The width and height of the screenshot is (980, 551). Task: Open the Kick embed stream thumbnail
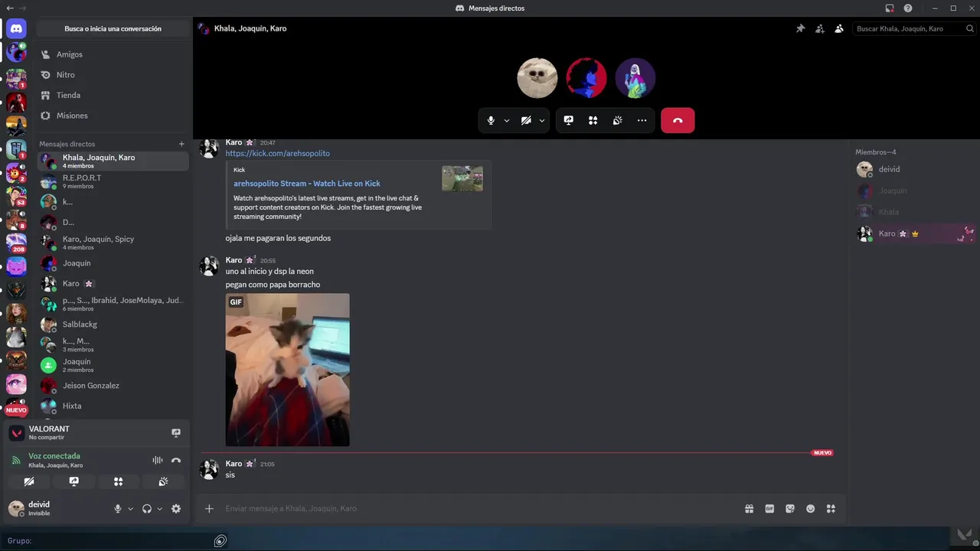[x=462, y=178]
